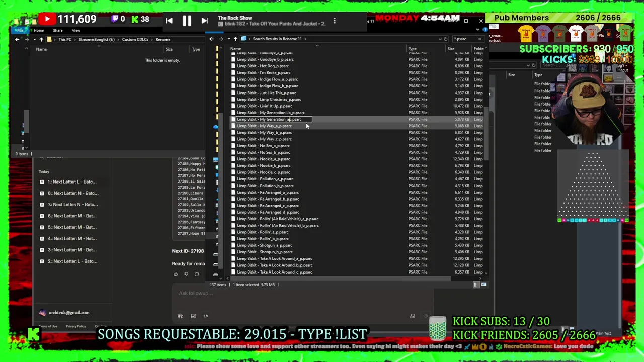
Task: Select Limp Bizkit - No Sex_a_p.psarc
Action: [x=263, y=146]
